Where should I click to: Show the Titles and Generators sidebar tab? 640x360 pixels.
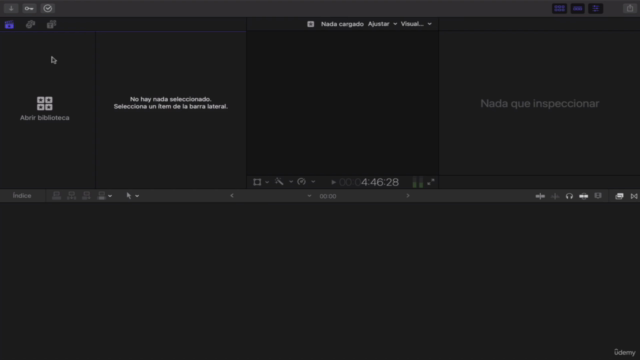51,24
